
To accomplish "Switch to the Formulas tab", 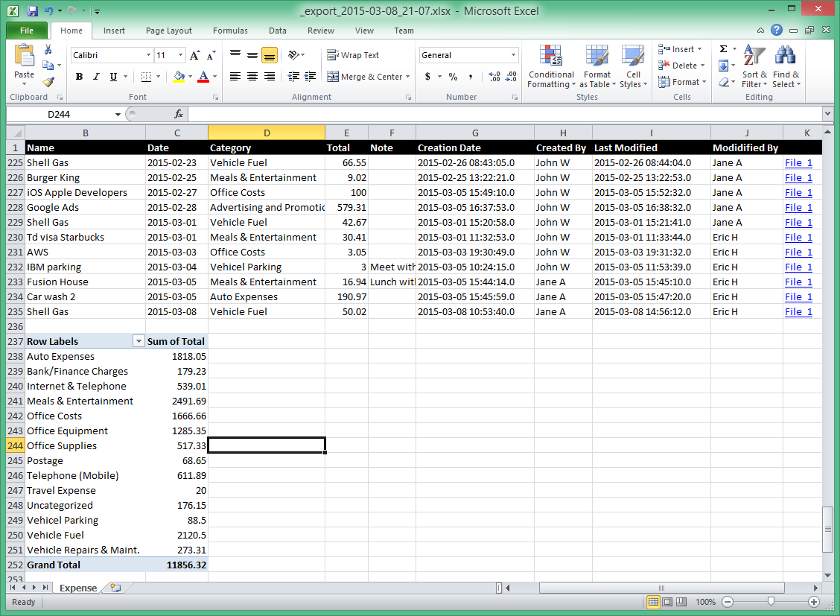I will pyautogui.click(x=230, y=31).
